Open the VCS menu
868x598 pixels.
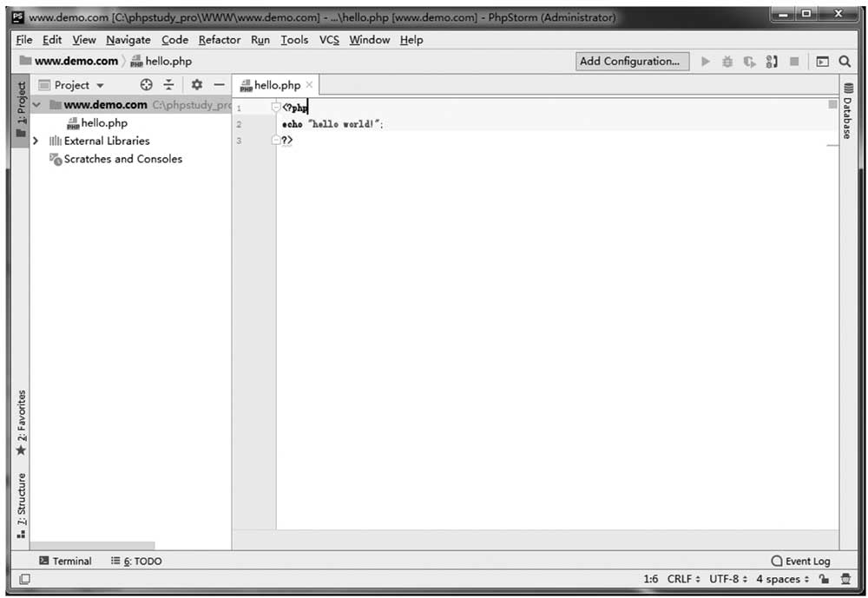[x=329, y=40]
